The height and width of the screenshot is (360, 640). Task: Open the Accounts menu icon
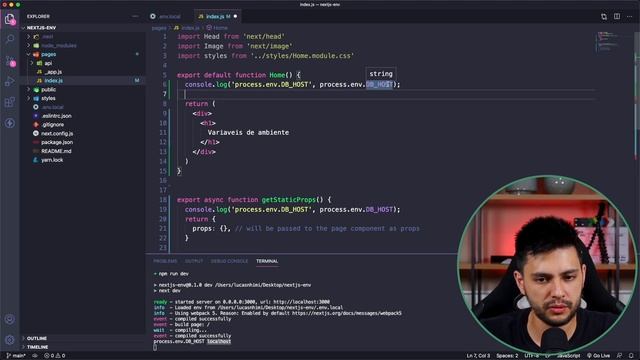[x=10, y=319]
